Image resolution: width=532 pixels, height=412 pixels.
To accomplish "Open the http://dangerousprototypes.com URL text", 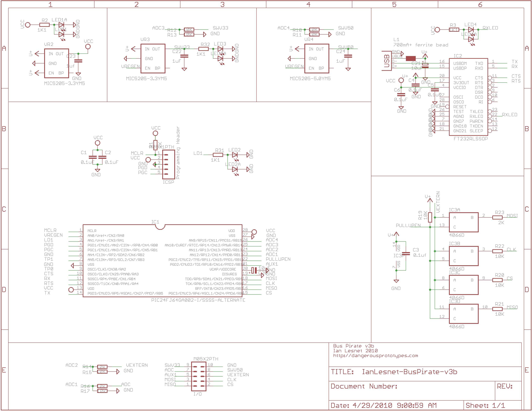I will [375, 355].
